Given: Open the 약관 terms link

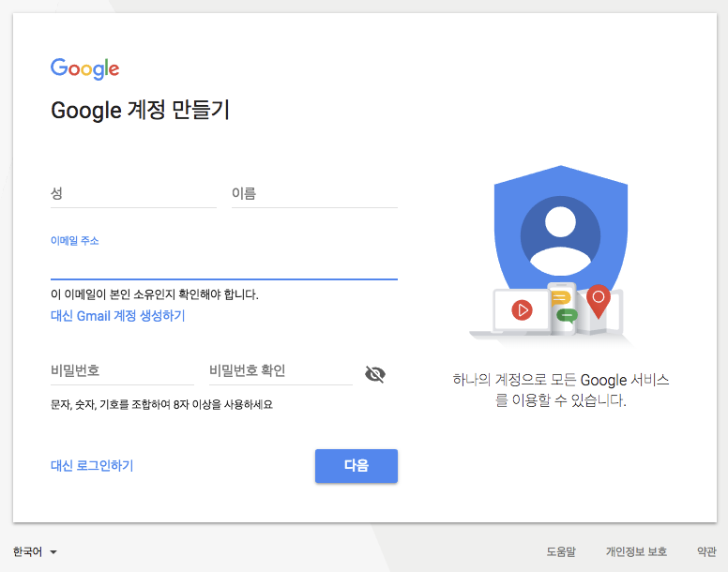Looking at the screenshot, I should pos(706,551).
